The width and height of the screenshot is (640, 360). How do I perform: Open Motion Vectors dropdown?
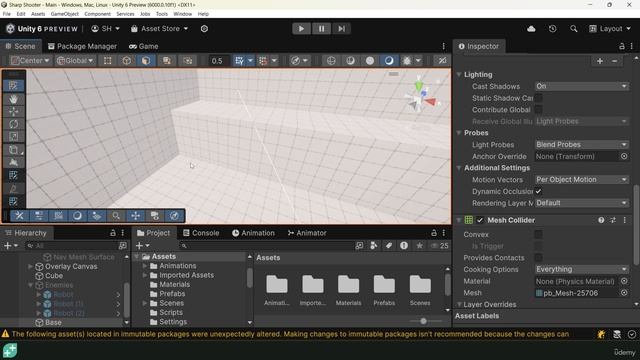tap(581, 180)
